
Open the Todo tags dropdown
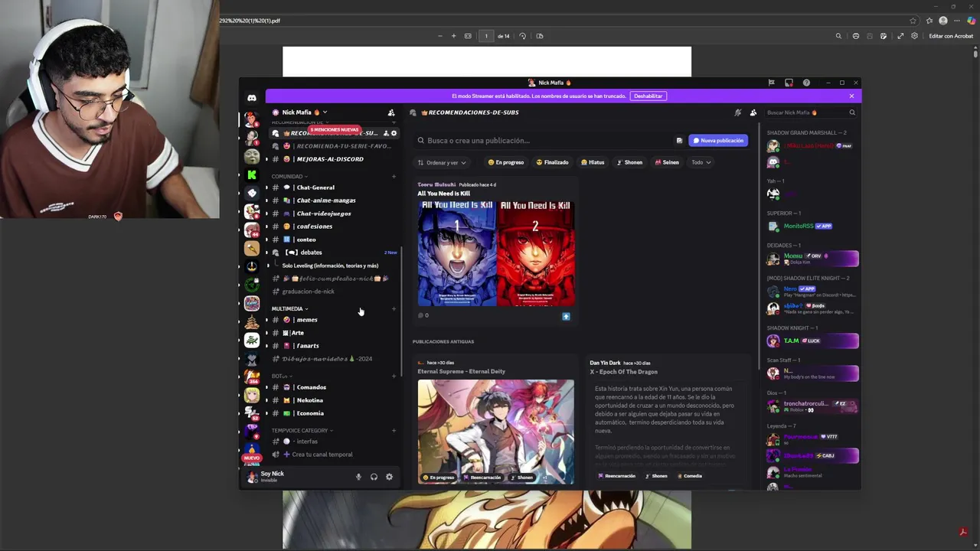(x=701, y=162)
